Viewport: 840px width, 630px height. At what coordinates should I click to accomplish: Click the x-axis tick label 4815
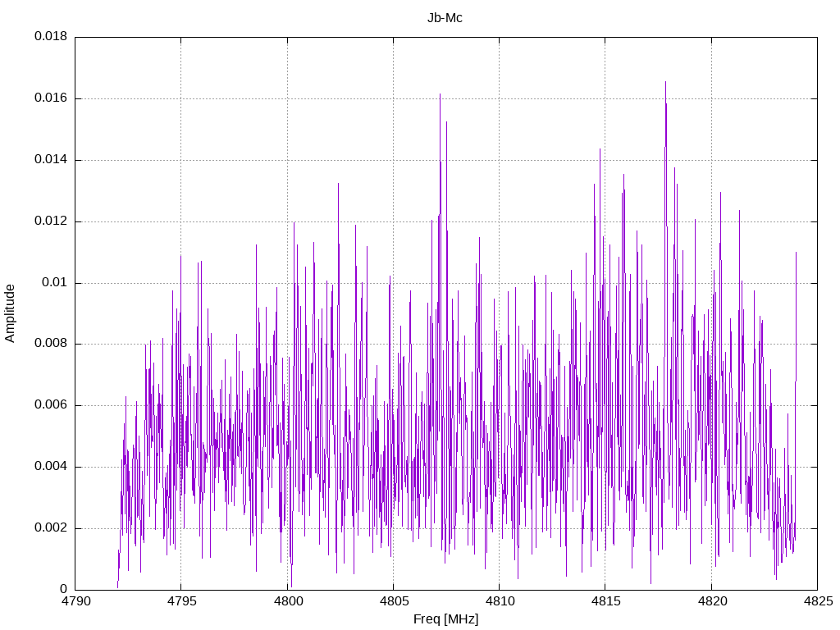605,601
